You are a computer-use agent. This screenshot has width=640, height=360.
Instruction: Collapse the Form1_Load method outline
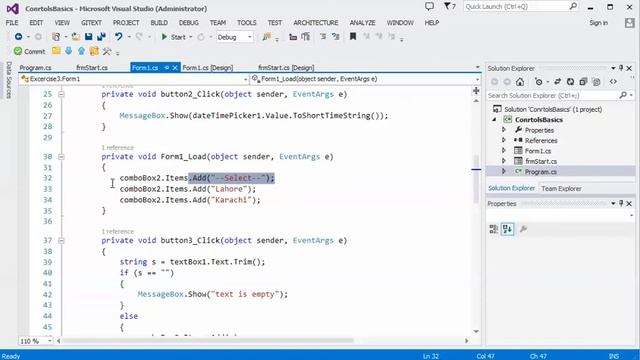(x=61, y=157)
